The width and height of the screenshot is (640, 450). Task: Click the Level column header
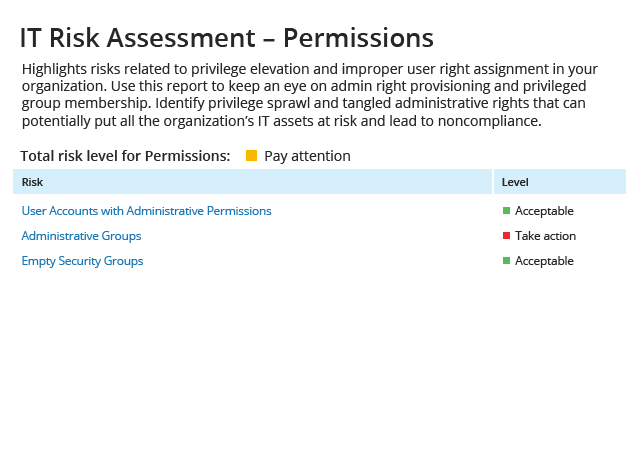point(515,182)
